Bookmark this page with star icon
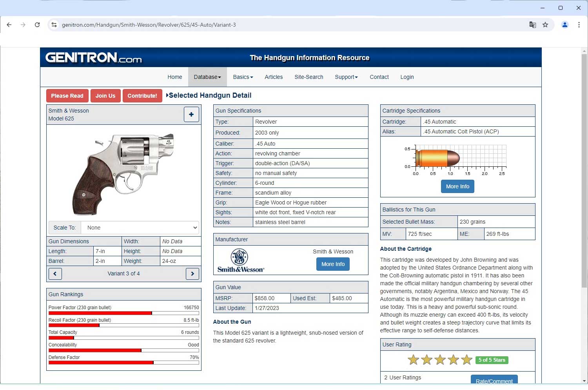The image size is (588, 390). [x=545, y=25]
